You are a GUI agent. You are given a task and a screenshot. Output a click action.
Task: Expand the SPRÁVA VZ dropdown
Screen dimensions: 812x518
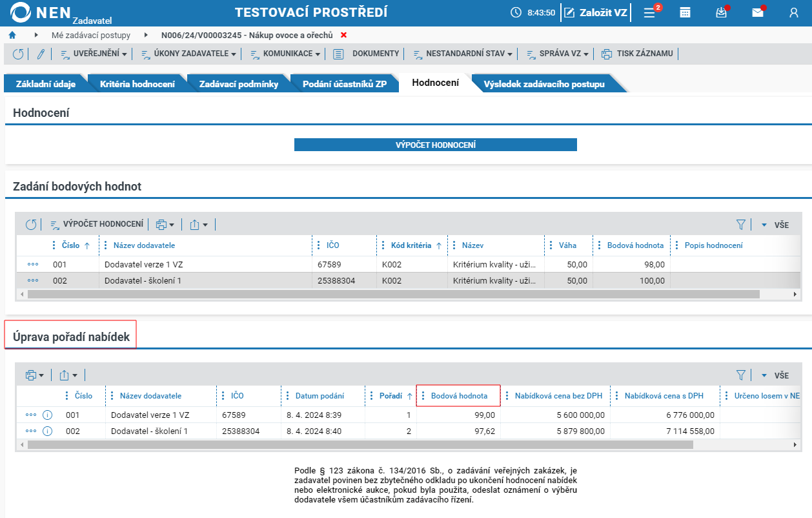558,54
